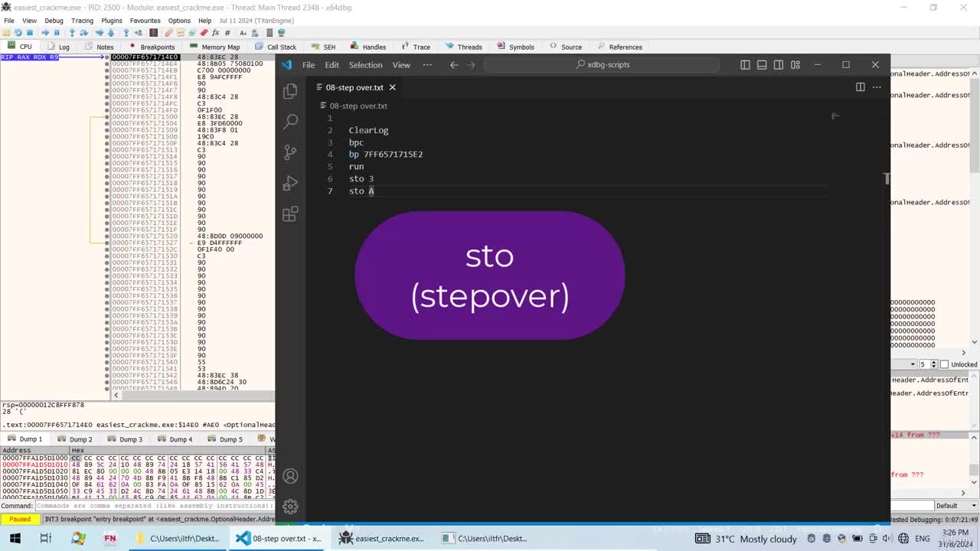Open Source Control in the activity bar
This screenshot has height=551, width=980.
290,152
